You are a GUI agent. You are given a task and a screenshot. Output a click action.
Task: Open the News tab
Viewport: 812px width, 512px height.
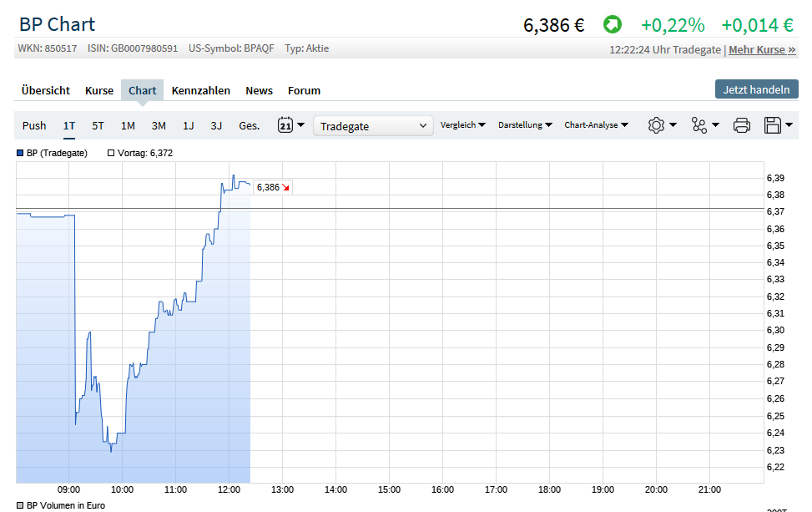[x=259, y=91]
